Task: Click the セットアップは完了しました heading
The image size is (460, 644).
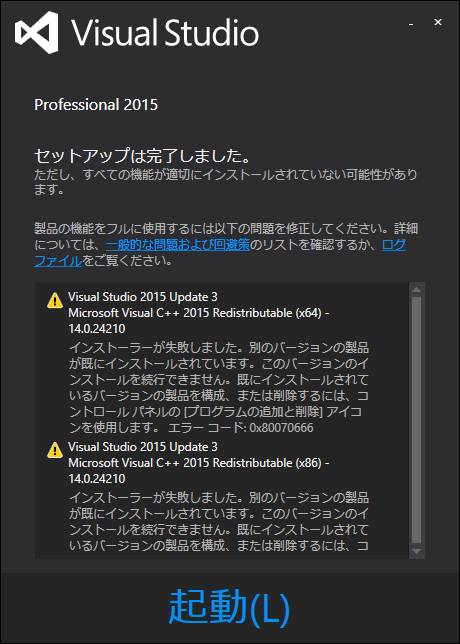Action: [x=142, y=156]
